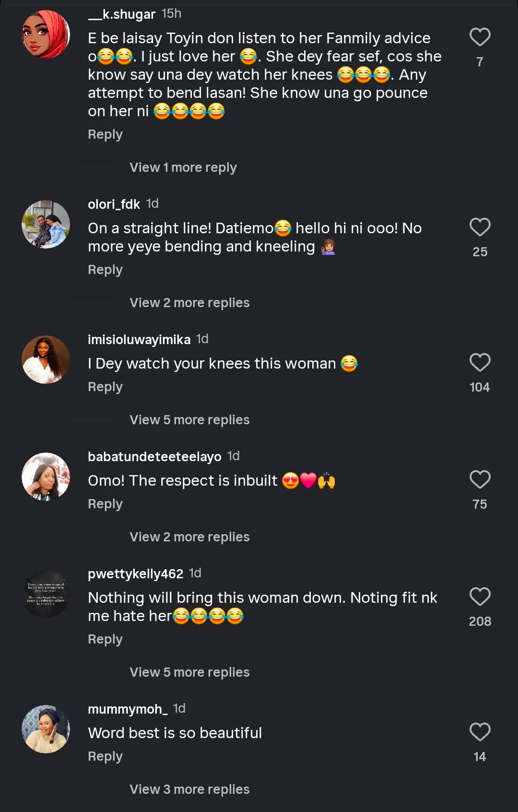This screenshot has height=812, width=518.
Task: Open mummymoh_'s profile avatar
Action: coord(46,729)
